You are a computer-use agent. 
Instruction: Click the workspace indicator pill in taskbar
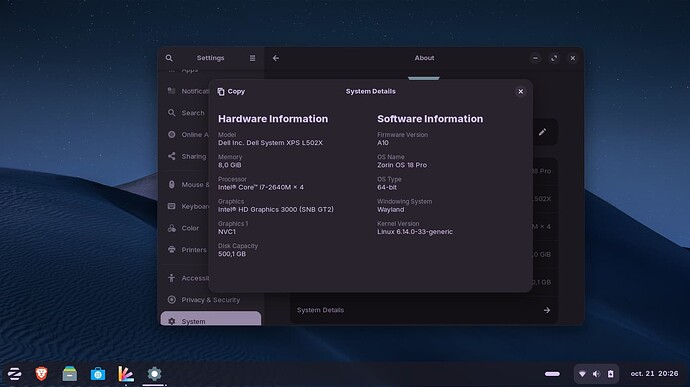[552, 374]
